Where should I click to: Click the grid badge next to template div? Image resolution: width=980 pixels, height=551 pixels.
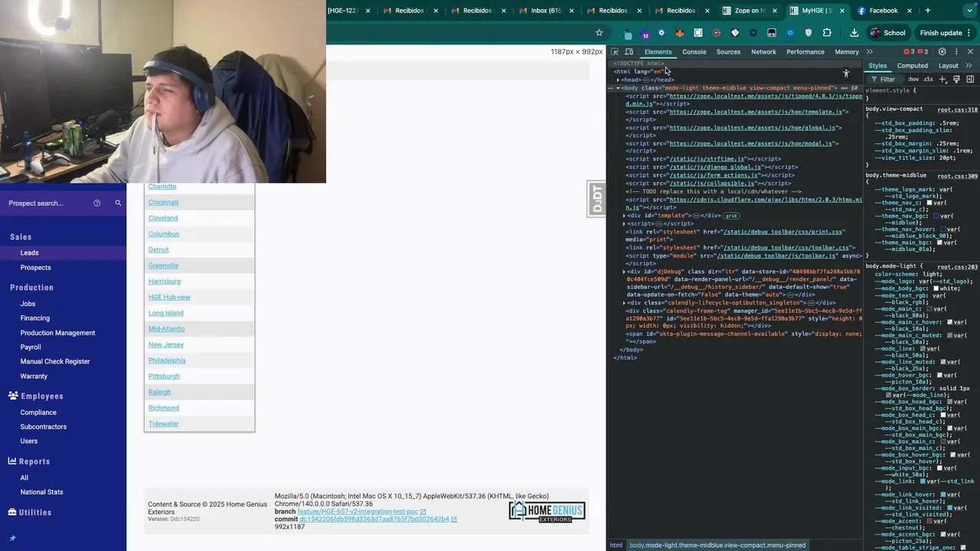pyautogui.click(x=731, y=216)
